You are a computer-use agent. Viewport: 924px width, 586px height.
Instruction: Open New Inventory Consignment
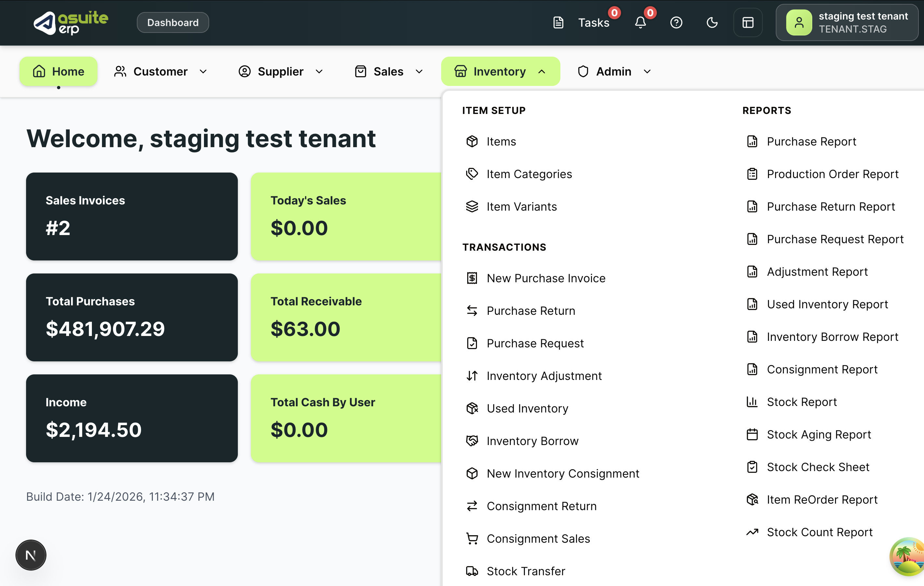[563, 474]
